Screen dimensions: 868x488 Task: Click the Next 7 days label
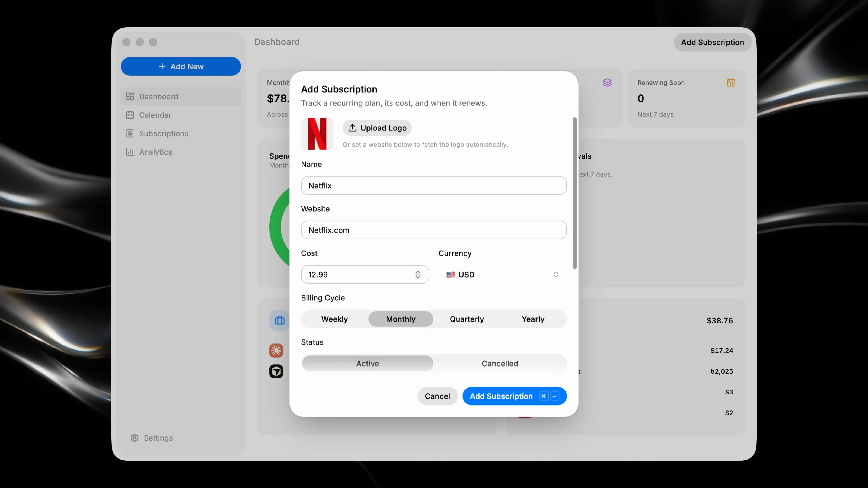click(655, 114)
